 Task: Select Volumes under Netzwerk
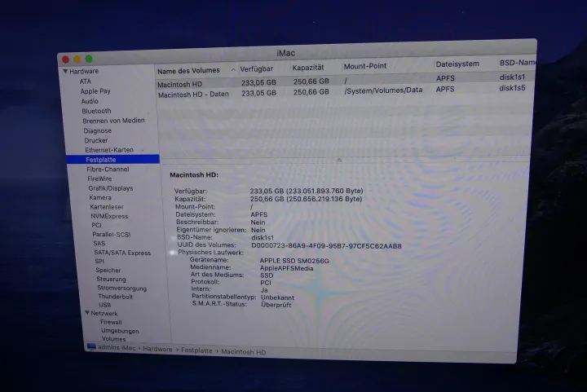coord(114,339)
